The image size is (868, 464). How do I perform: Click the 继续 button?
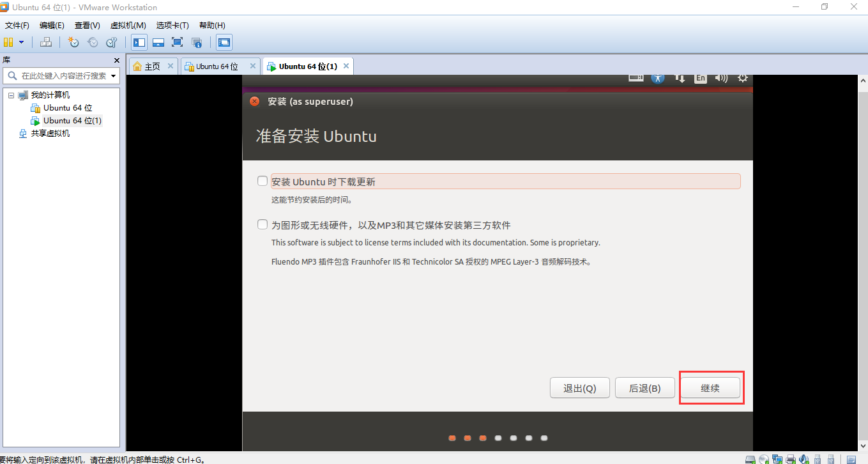[710, 388]
